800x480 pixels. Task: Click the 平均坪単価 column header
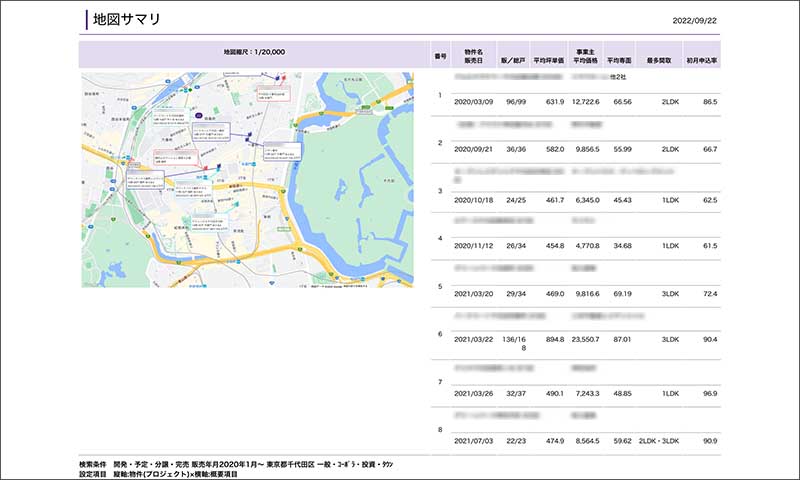[x=548, y=60]
